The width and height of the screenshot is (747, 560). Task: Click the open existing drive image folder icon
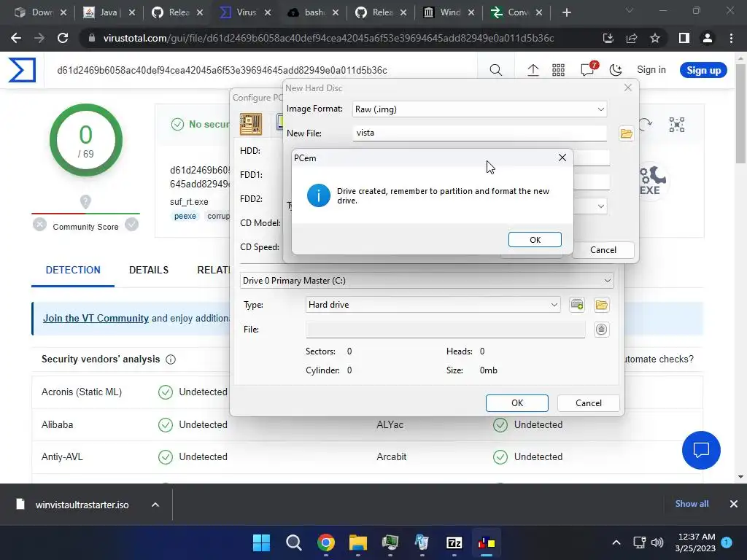[601, 305]
